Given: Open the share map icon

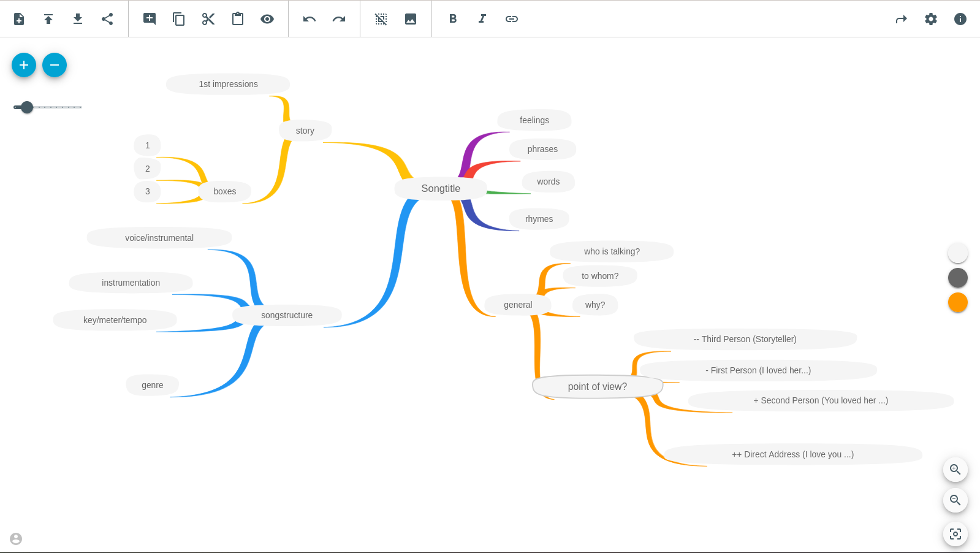Looking at the screenshot, I should pos(107,19).
